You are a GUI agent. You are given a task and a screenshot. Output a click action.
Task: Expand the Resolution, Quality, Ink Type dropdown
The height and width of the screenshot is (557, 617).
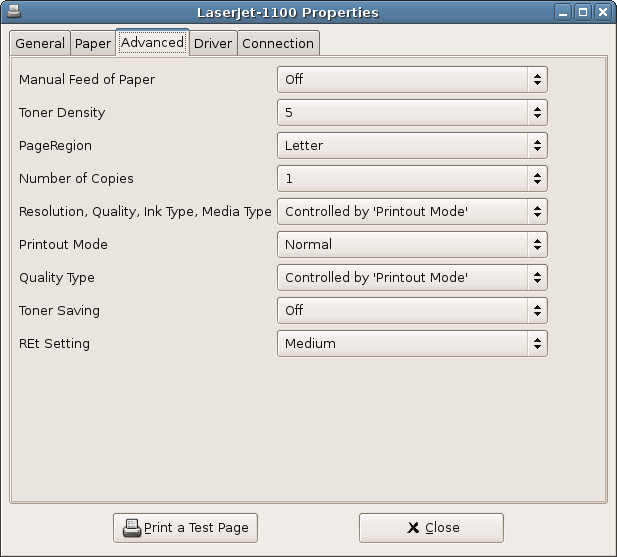pos(412,211)
